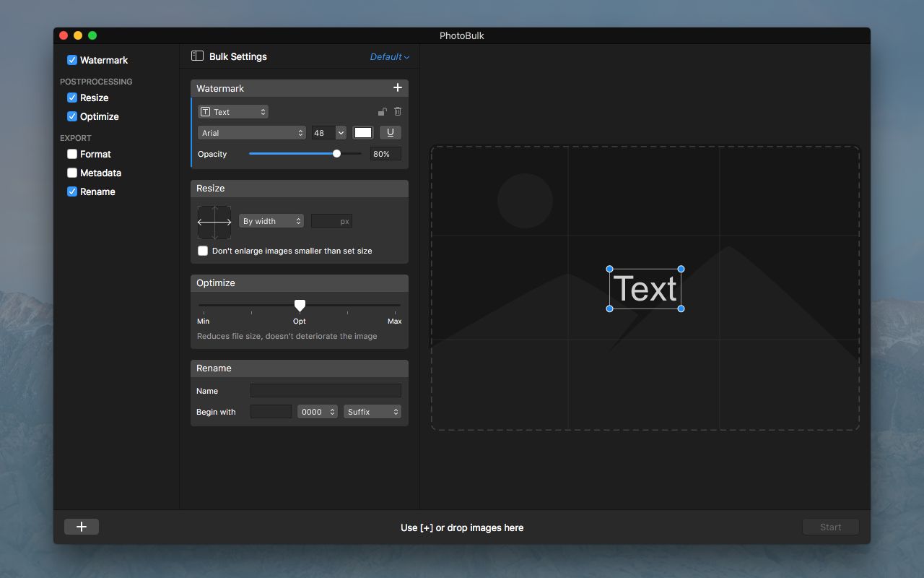Uncheck the Optimize postprocessing checkbox
This screenshot has width=924, height=578.
72,116
